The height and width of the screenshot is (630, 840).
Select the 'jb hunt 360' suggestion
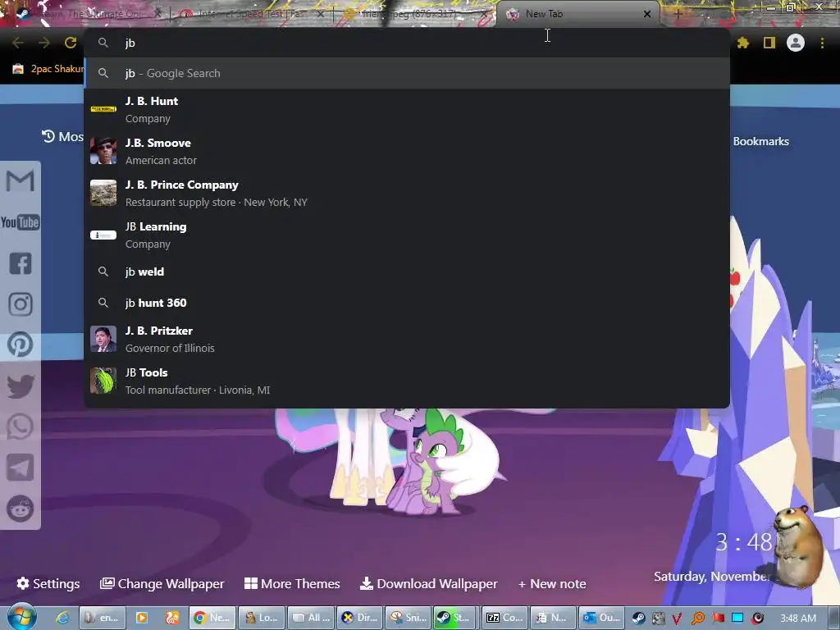click(407, 303)
